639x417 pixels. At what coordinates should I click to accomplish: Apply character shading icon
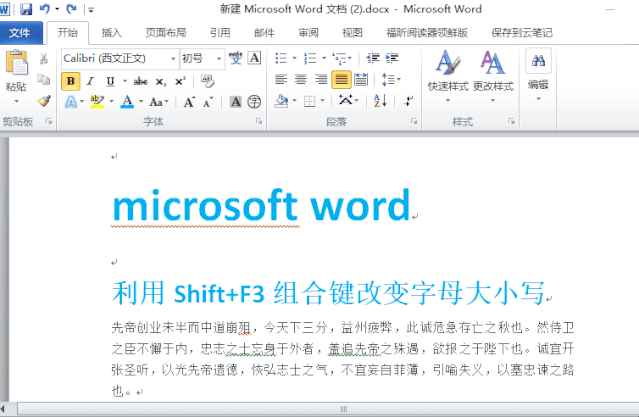235,101
